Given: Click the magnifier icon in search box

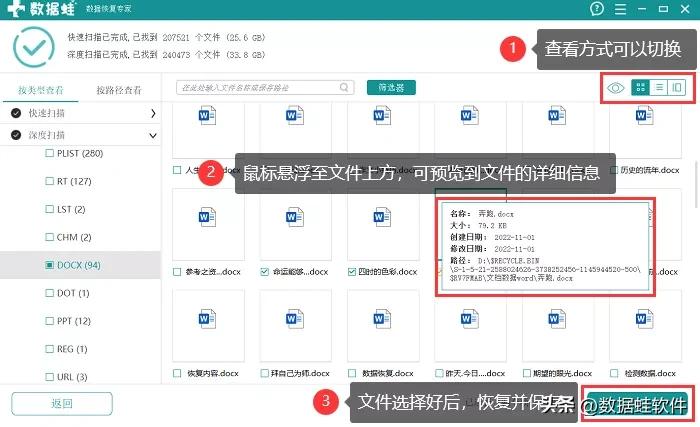Looking at the screenshot, I should point(344,88).
